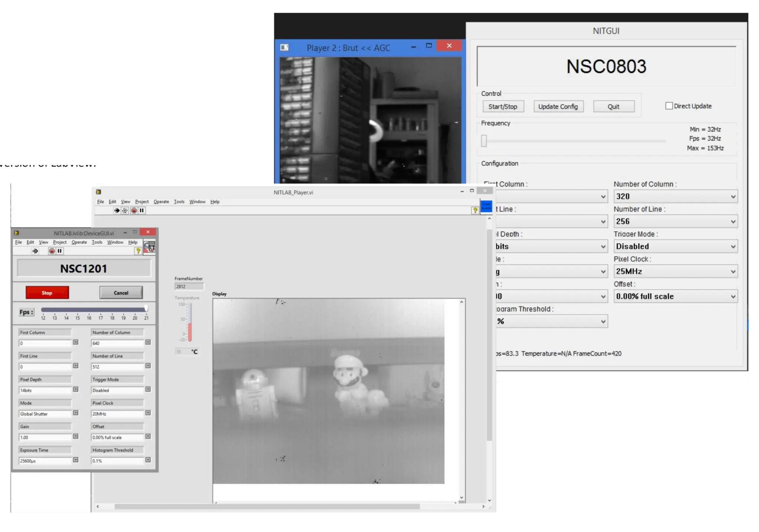The height and width of the screenshot is (532, 759).
Task: Open View menu in DeviceGUI window
Action: coord(43,242)
